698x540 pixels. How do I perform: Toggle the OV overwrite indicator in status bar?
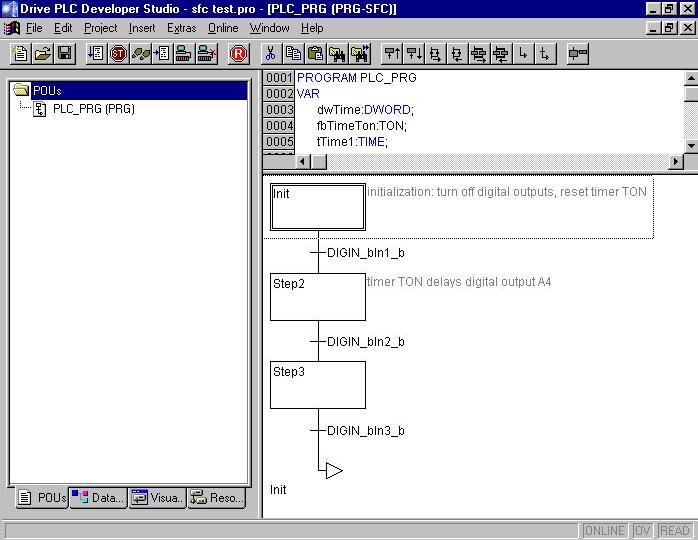click(643, 531)
